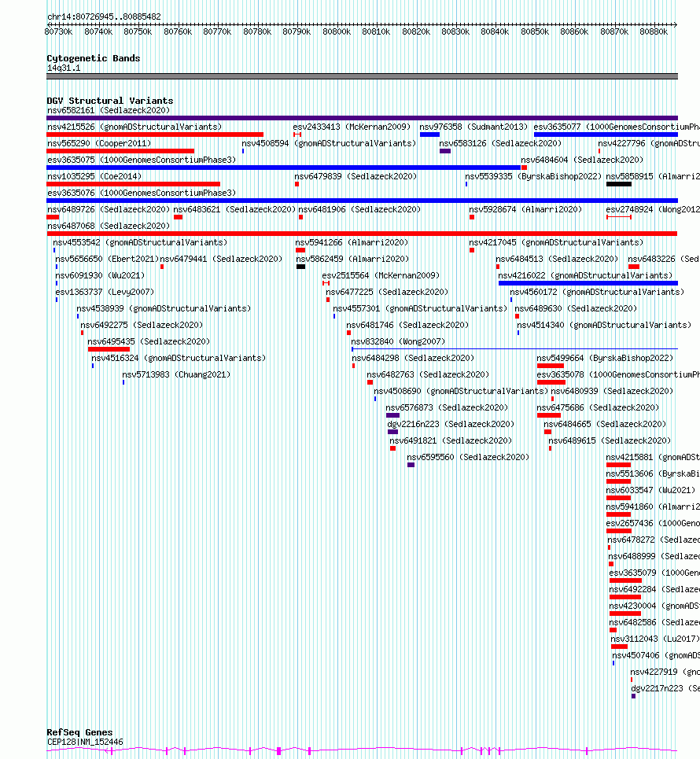700x759 pixels.
Task: Open the esv2433413 (McKernan2009) variant
Action: point(352,127)
